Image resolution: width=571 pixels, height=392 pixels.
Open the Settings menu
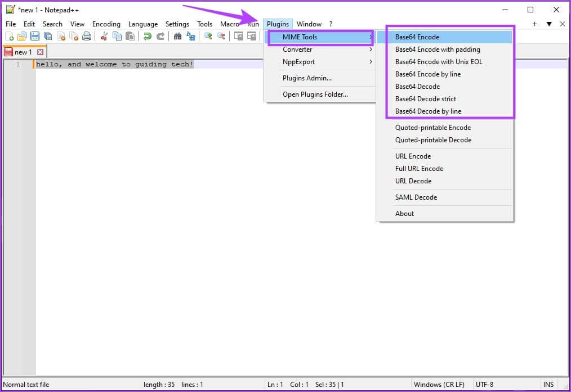[177, 24]
